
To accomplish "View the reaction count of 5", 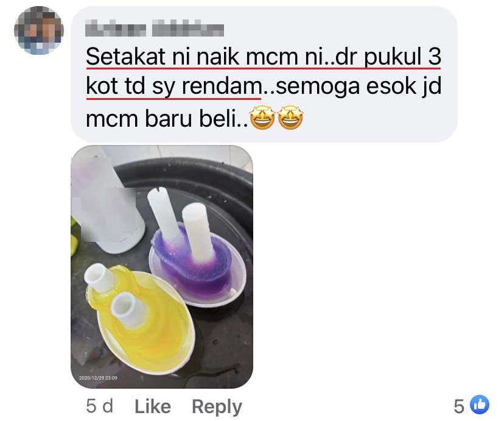I will pyautogui.click(x=459, y=406).
